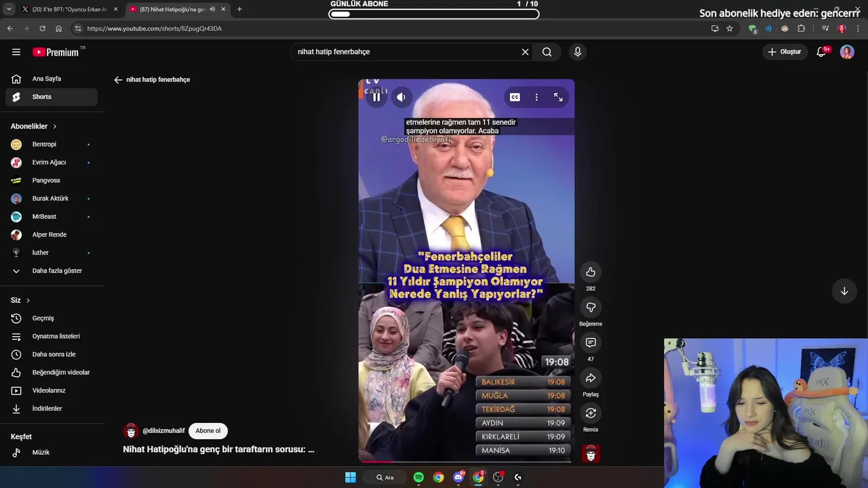Open Discord from the taskbar
The height and width of the screenshot is (488, 868).
[x=459, y=477]
